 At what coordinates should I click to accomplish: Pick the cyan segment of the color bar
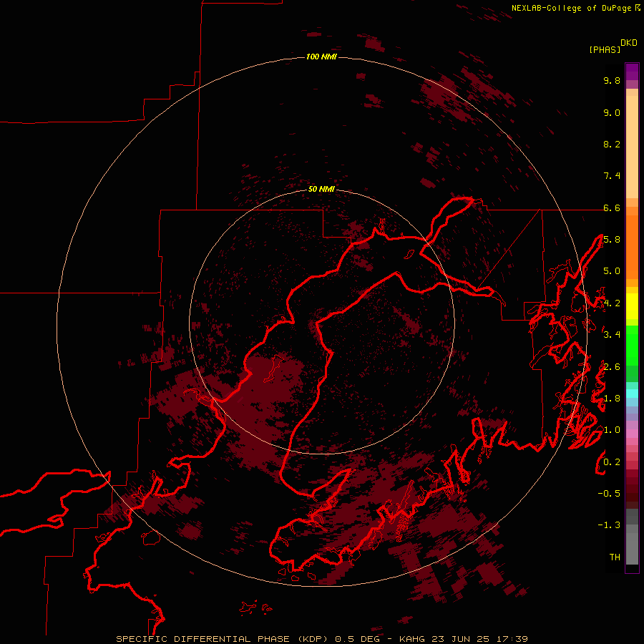[632, 394]
